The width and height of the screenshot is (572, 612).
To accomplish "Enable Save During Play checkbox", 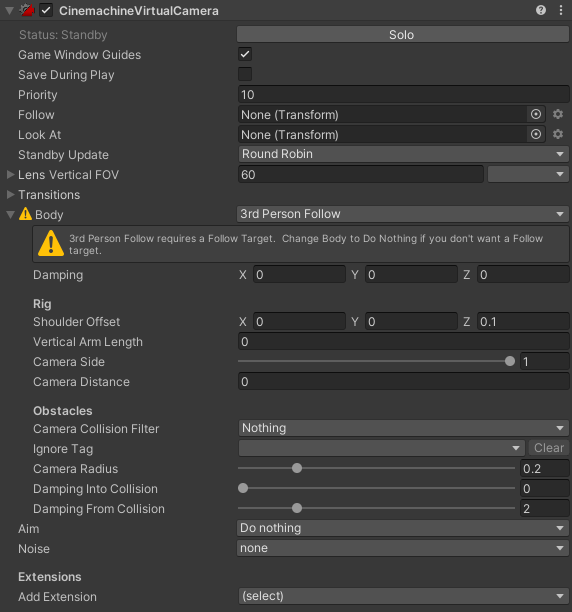I will [245, 74].
